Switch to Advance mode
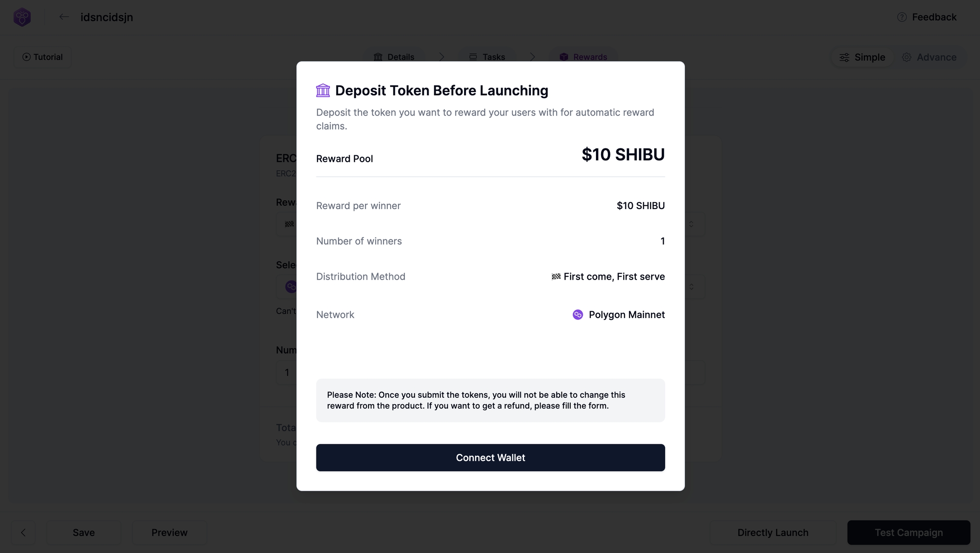The width and height of the screenshot is (980, 553). (x=929, y=57)
